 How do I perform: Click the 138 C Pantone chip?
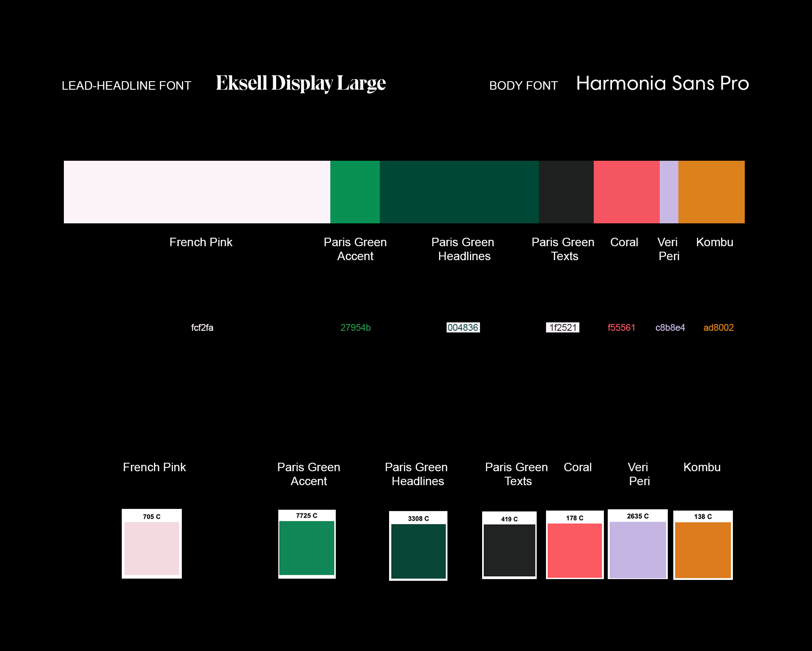pyautogui.click(x=703, y=545)
